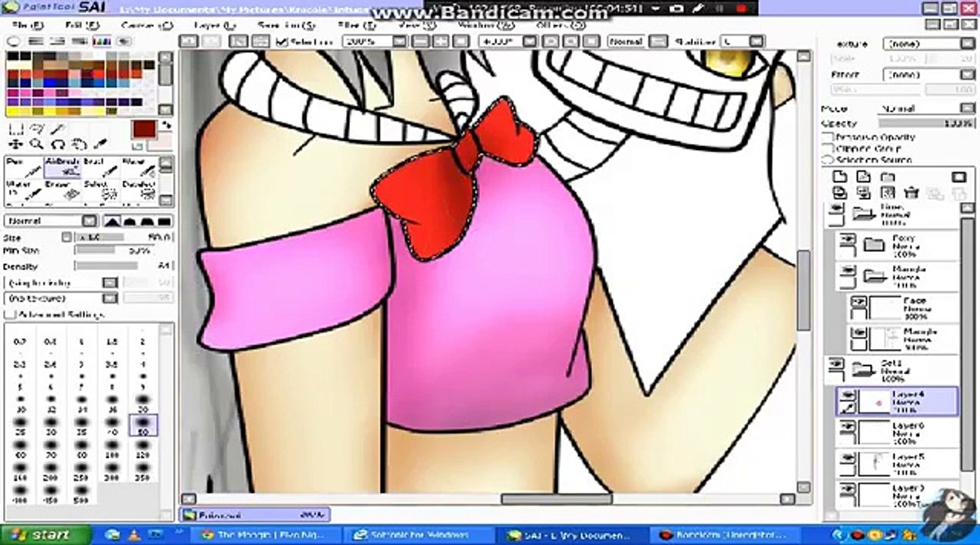Enable the Advanced Settings checkbox

click(10, 314)
